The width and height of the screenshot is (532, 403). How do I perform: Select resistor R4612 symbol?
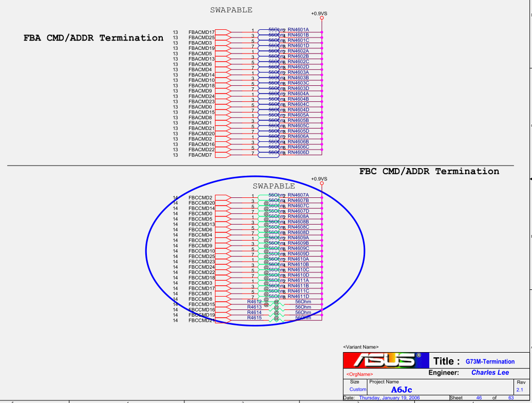point(276,303)
